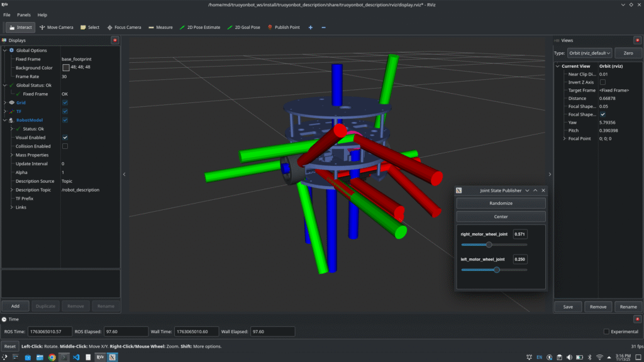This screenshot has width=644, height=362.
Task: Click the right_motor_wheel_joint slider handle
Action: tap(489, 244)
